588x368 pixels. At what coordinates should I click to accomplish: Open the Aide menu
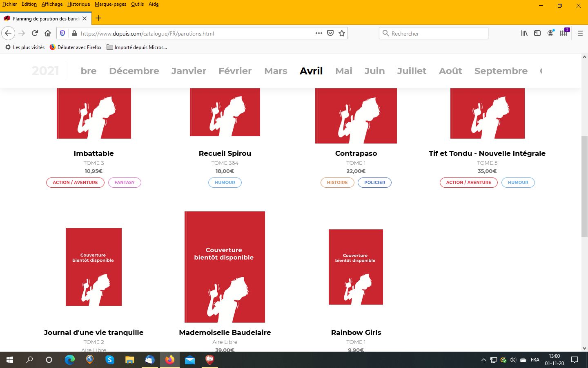point(154,4)
